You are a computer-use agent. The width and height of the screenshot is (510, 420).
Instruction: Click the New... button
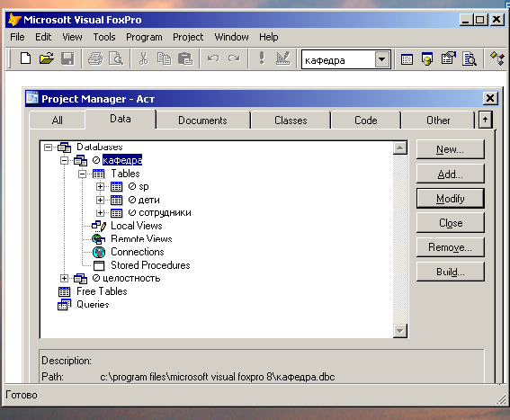[x=450, y=149]
